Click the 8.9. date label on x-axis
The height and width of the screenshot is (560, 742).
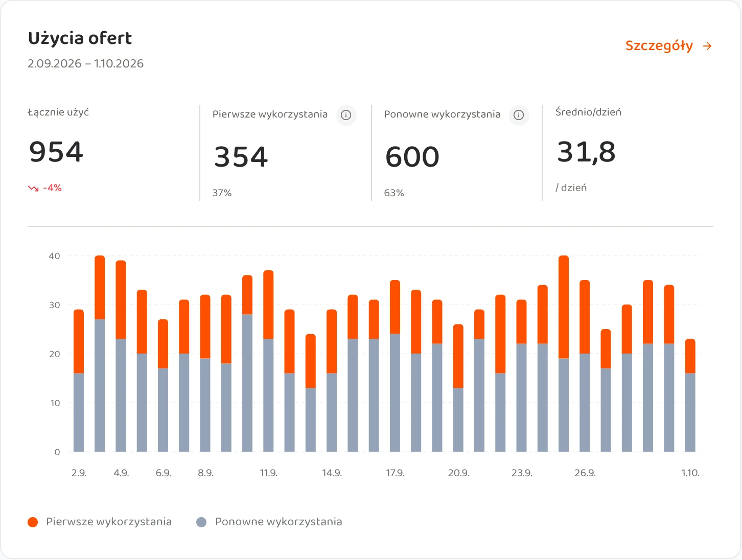pyautogui.click(x=205, y=473)
